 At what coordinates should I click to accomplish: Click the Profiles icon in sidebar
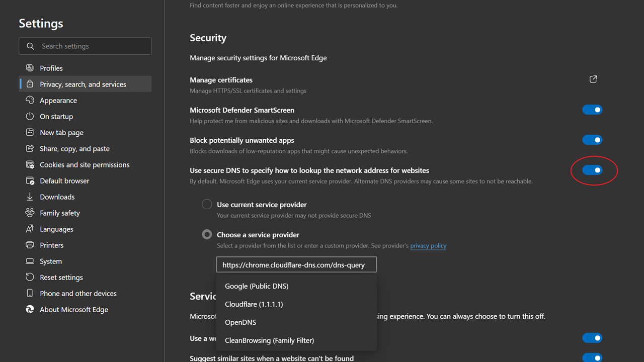[30, 68]
